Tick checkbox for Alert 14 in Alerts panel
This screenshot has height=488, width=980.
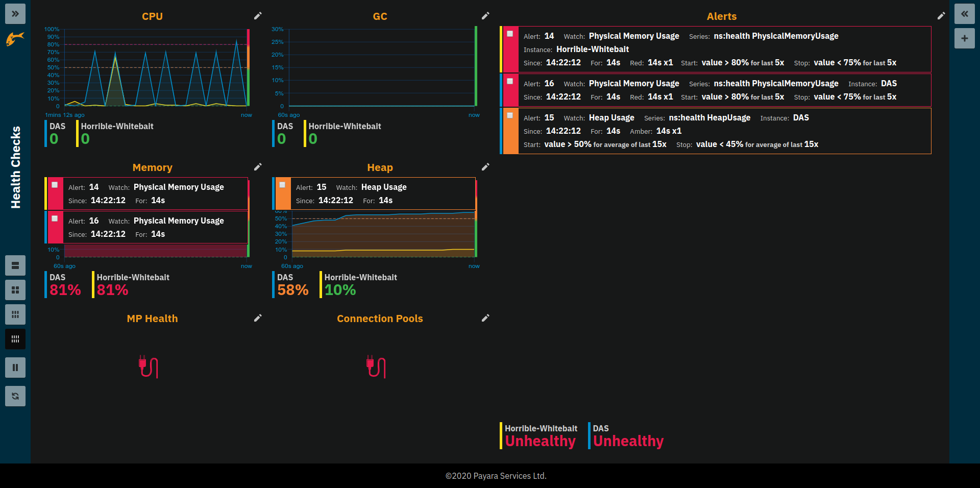(x=510, y=34)
